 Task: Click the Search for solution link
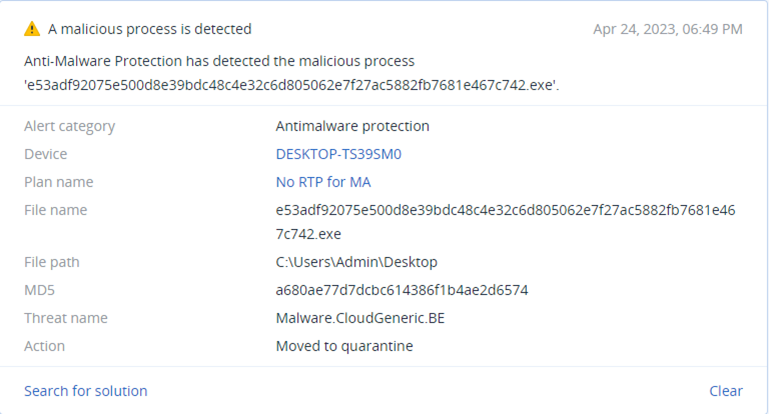click(x=86, y=391)
